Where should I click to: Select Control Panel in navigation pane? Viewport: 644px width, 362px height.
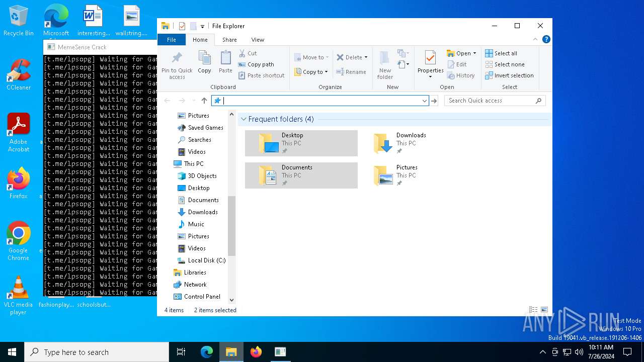[x=197, y=297]
